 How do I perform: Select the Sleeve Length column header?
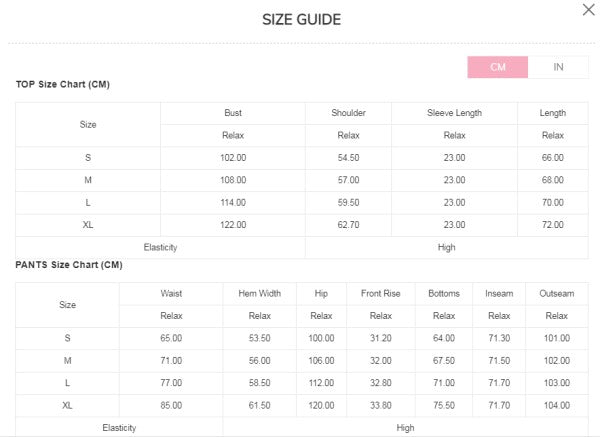click(454, 113)
